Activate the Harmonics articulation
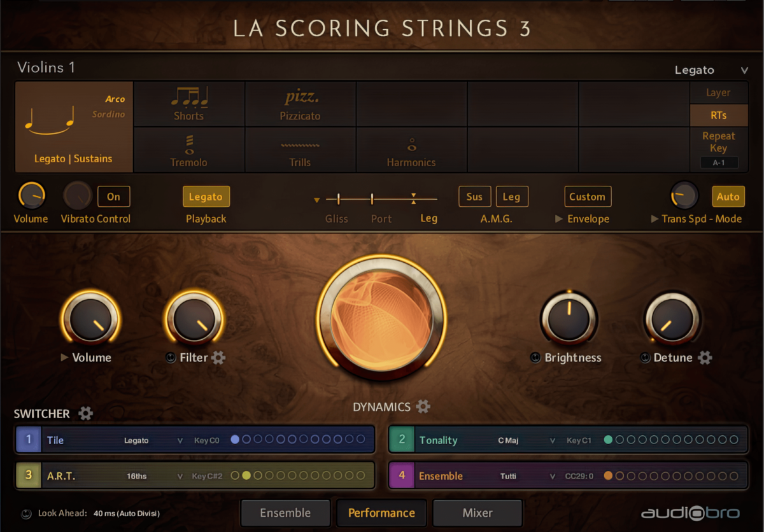The width and height of the screenshot is (764, 532). pos(411,150)
